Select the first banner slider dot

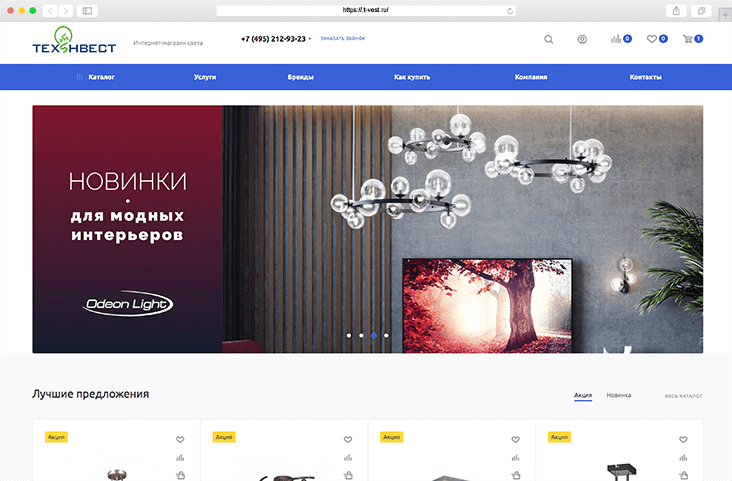coord(348,336)
